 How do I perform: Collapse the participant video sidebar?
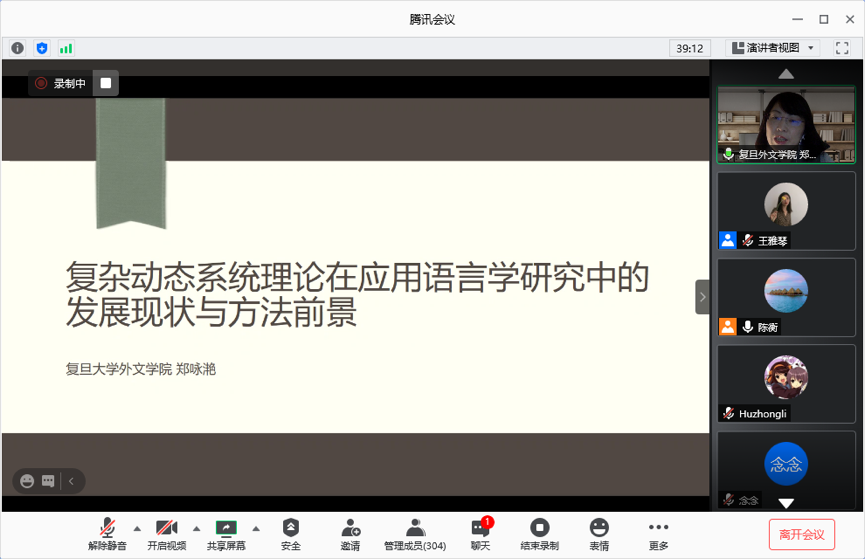(702, 297)
